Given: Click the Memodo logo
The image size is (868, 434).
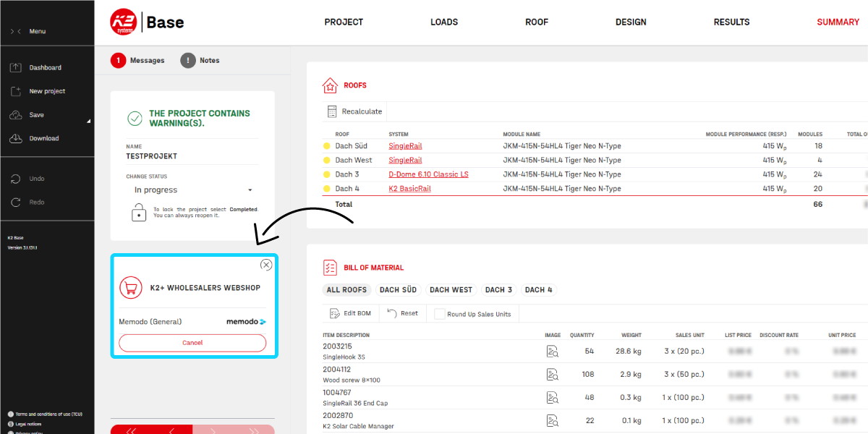Looking at the screenshot, I should pyautogui.click(x=246, y=321).
